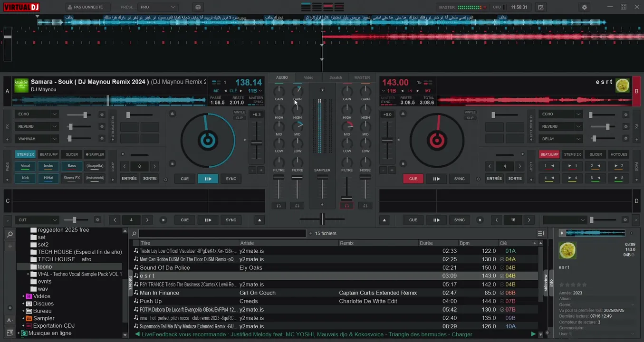Viewport: 644px width, 342px height.
Task: Click the red CUE button on deck B
Action: coord(413,179)
